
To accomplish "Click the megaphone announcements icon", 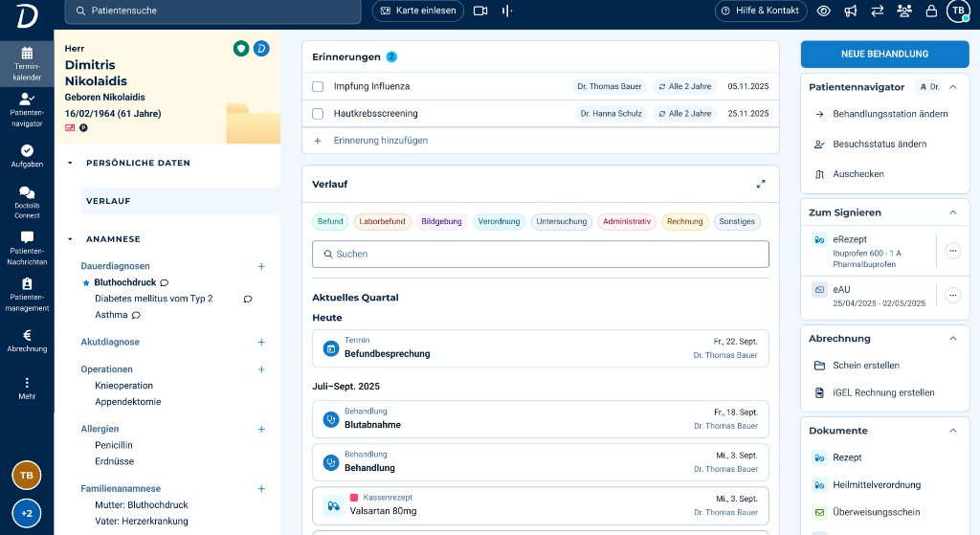I will click(x=851, y=11).
